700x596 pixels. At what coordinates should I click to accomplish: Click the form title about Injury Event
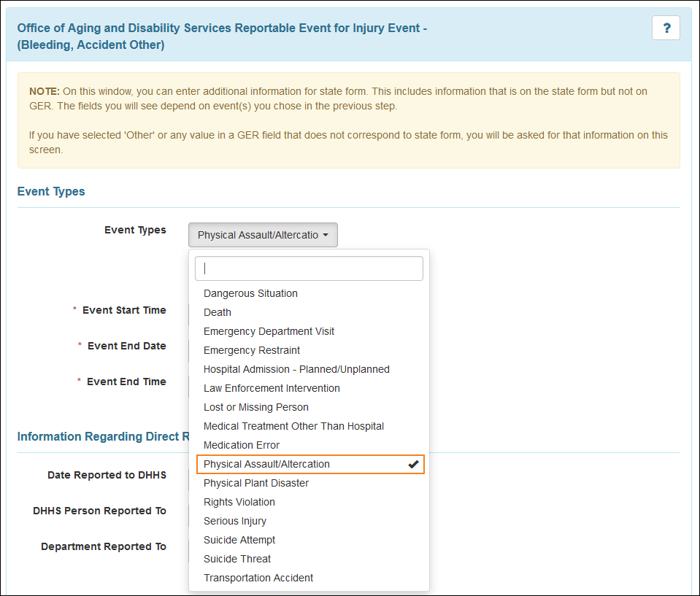pos(222,36)
